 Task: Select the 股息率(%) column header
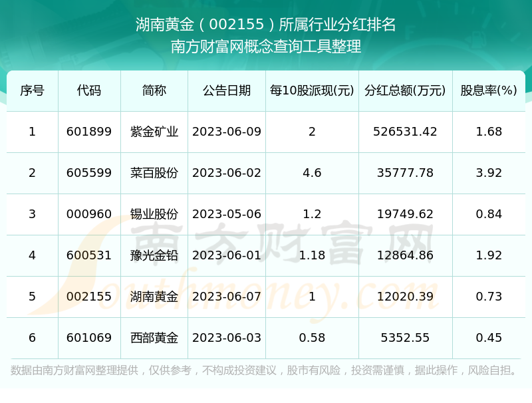pos(489,90)
